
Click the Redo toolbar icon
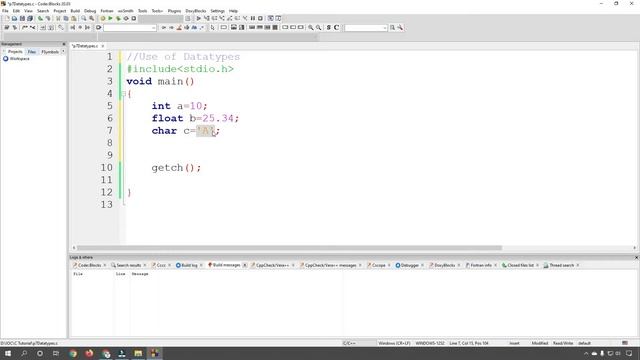[x=48, y=18]
